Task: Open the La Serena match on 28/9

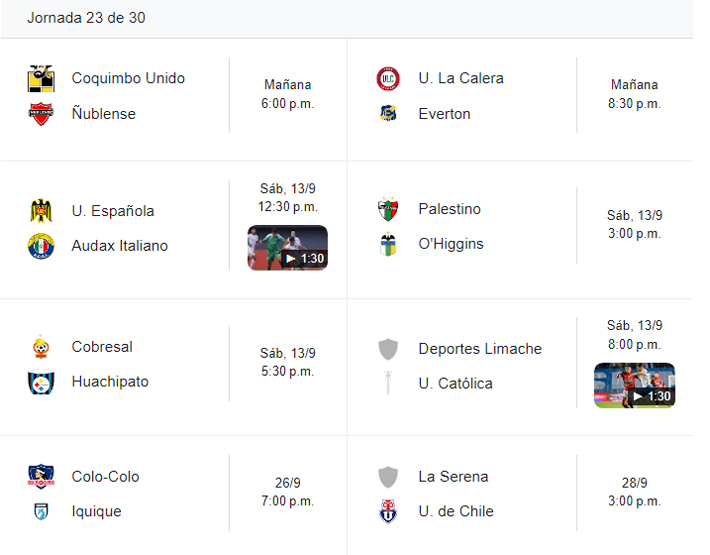Action: coord(455,477)
